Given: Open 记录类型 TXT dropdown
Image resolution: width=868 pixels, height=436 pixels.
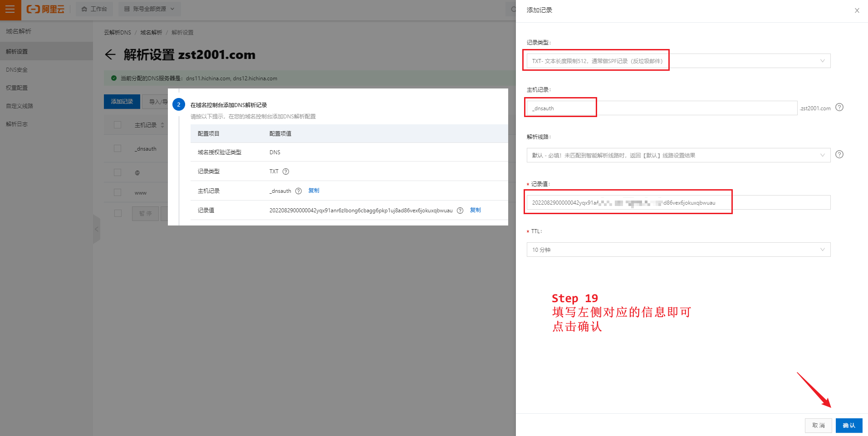Looking at the screenshot, I should point(678,61).
